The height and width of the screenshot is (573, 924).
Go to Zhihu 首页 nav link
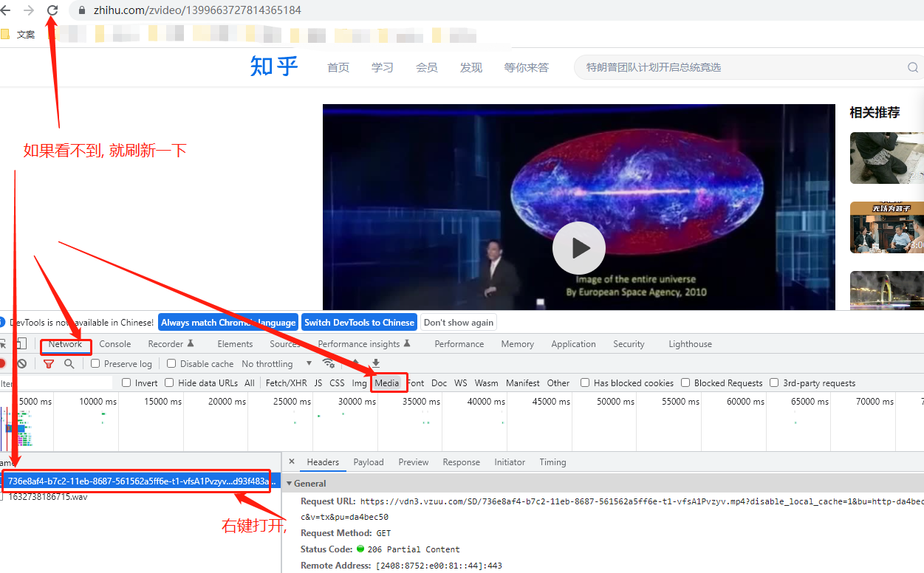point(338,67)
